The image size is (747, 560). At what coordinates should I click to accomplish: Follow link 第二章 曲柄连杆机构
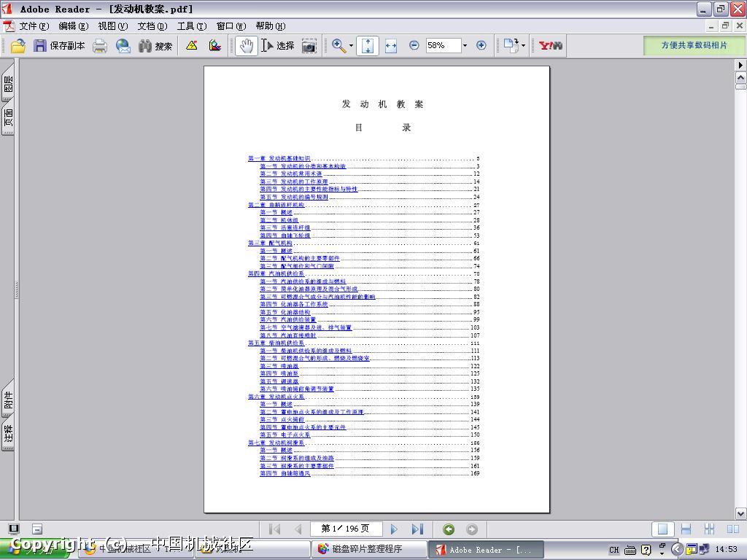click(x=276, y=205)
